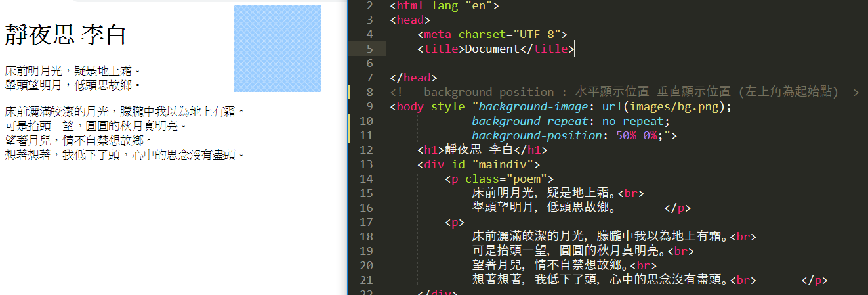
Task: Click the closing p tag on line 21
Action: tap(814, 280)
